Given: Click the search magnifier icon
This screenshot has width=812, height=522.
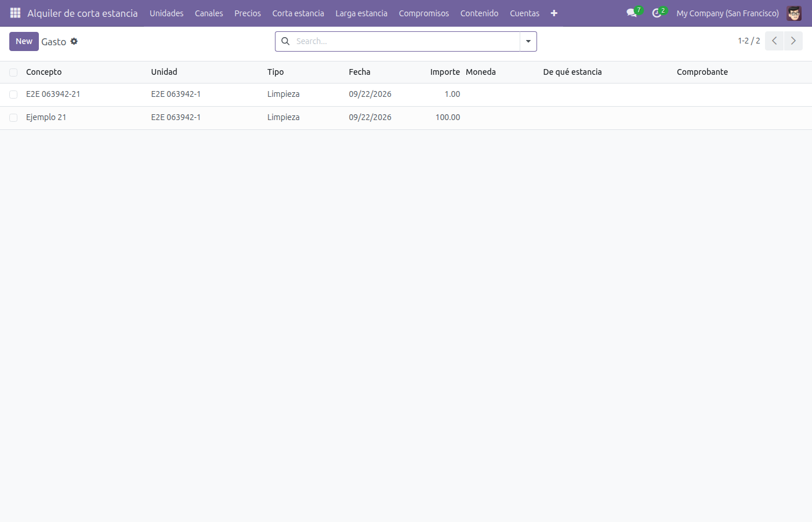Looking at the screenshot, I should point(285,41).
